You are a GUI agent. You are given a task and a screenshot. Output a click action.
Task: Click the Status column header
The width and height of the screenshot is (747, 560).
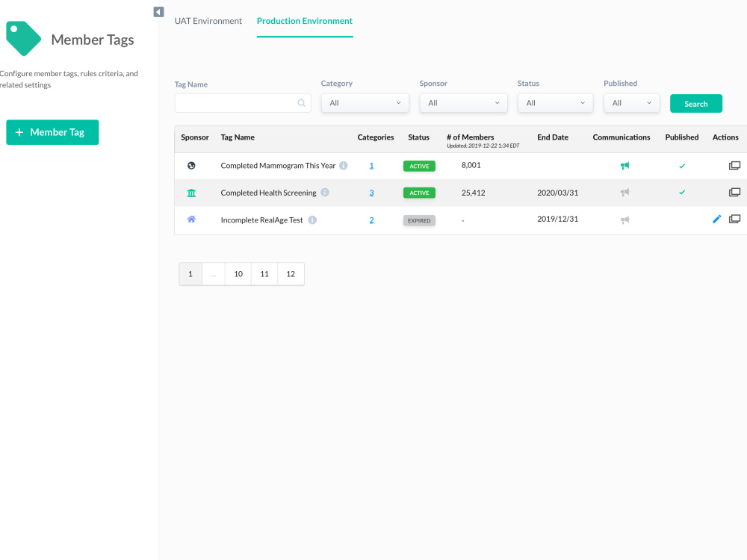(419, 137)
